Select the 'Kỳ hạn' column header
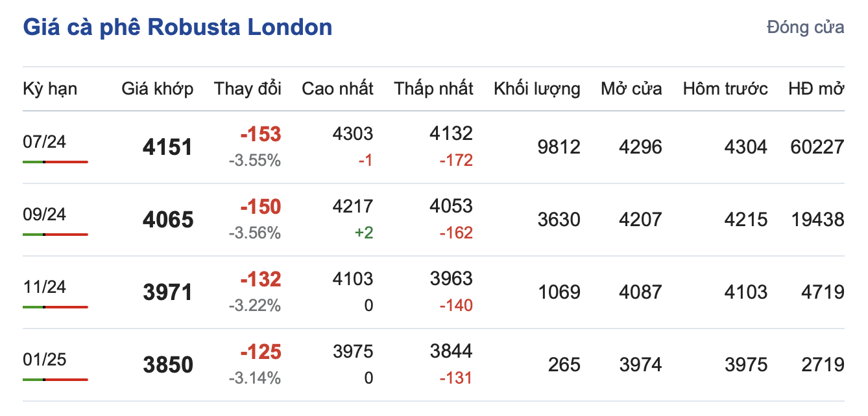This screenshot has height=416, width=868. pos(50,89)
